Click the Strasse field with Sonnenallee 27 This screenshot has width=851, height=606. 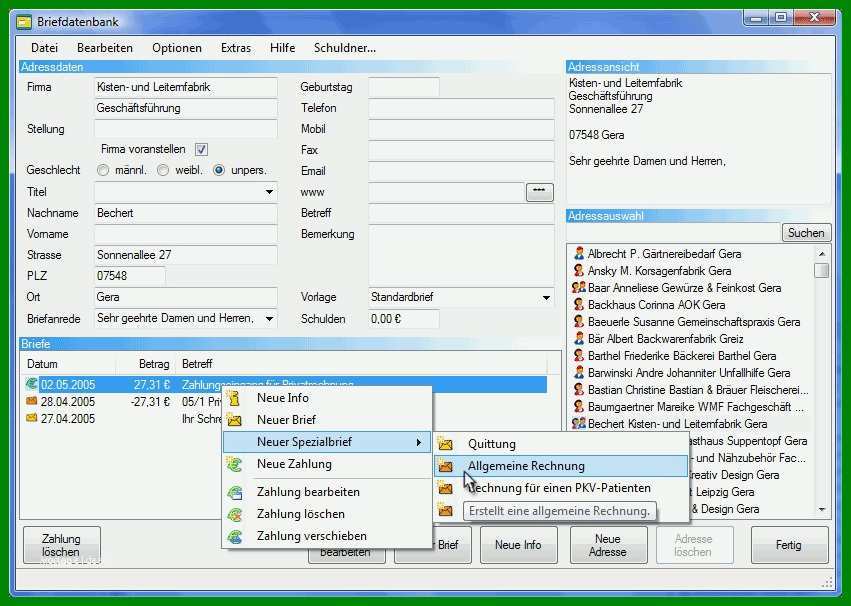click(x=186, y=255)
